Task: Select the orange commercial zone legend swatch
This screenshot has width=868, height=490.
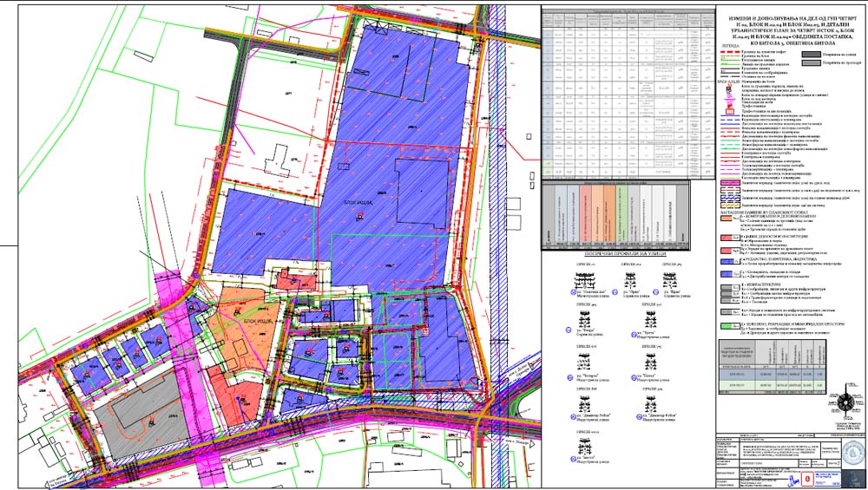Action: pyautogui.click(x=727, y=219)
